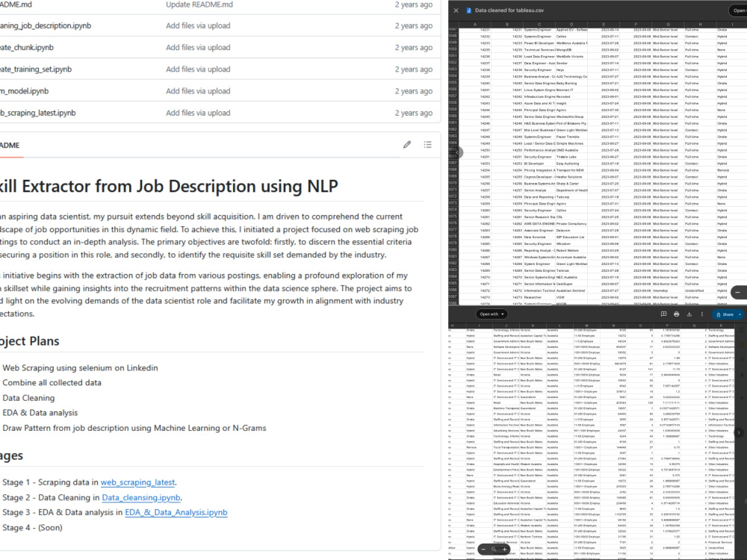Click the next arrow on lower preview right edge
This screenshot has width=747, height=560.
[739, 433]
